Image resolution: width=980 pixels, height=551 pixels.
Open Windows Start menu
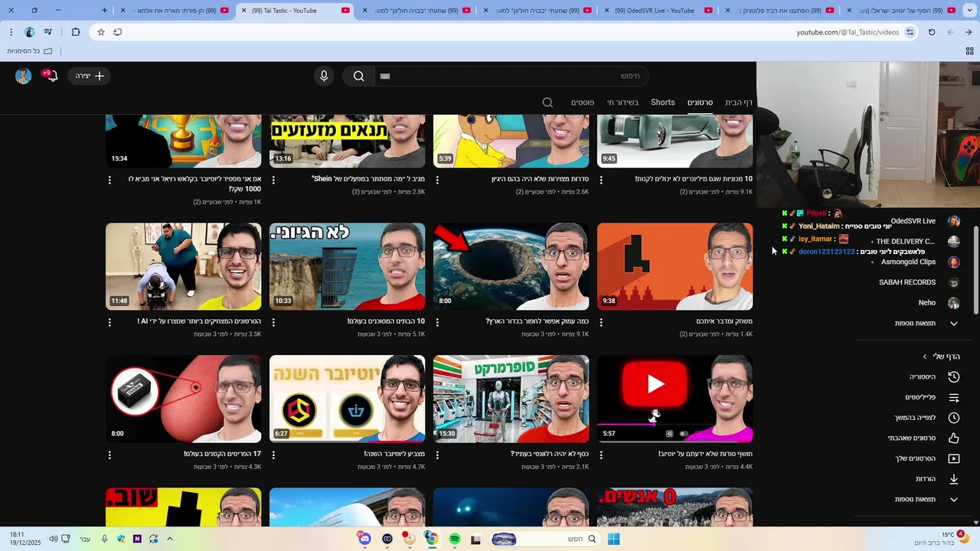pyautogui.click(x=613, y=539)
